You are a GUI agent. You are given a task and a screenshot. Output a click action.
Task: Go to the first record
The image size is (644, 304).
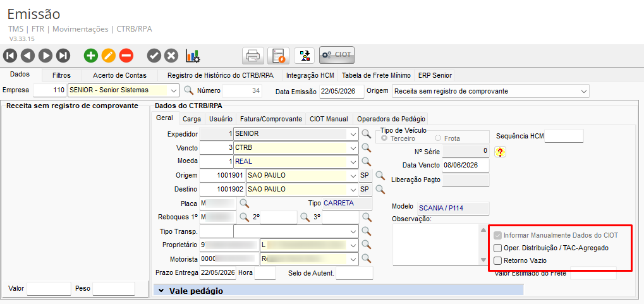pos(10,56)
